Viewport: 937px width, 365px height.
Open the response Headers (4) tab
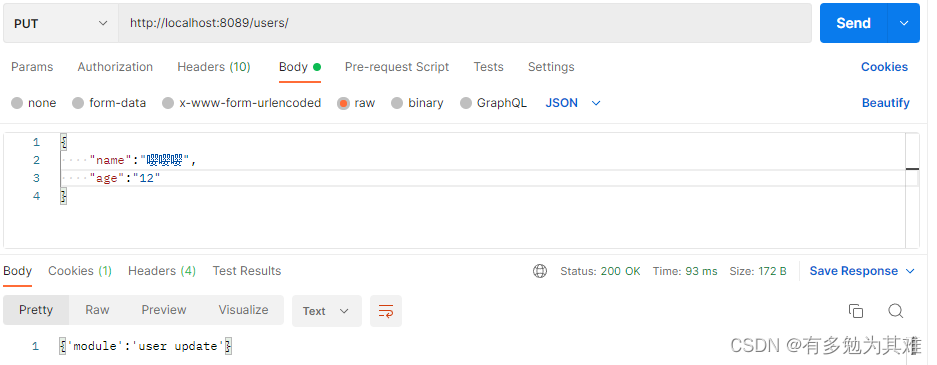(162, 271)
